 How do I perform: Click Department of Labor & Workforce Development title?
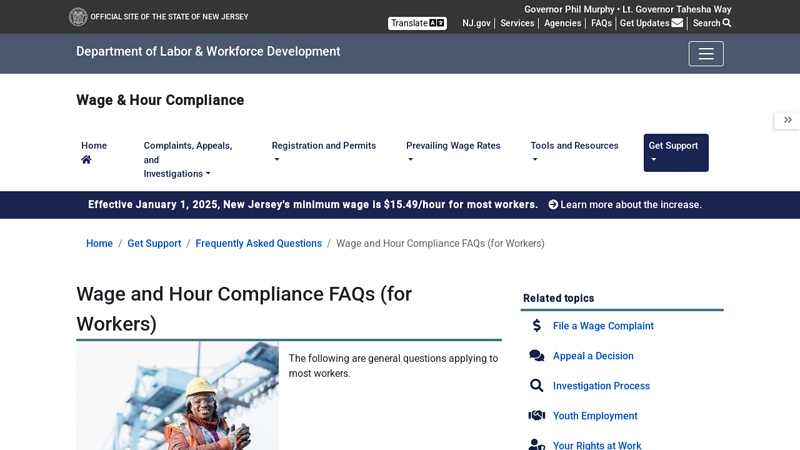point(208,52)
